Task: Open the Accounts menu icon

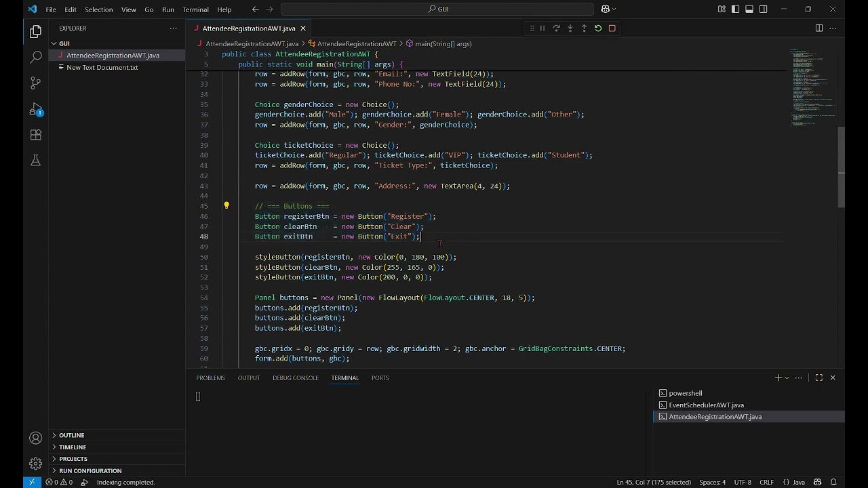Action: [36, 439]
